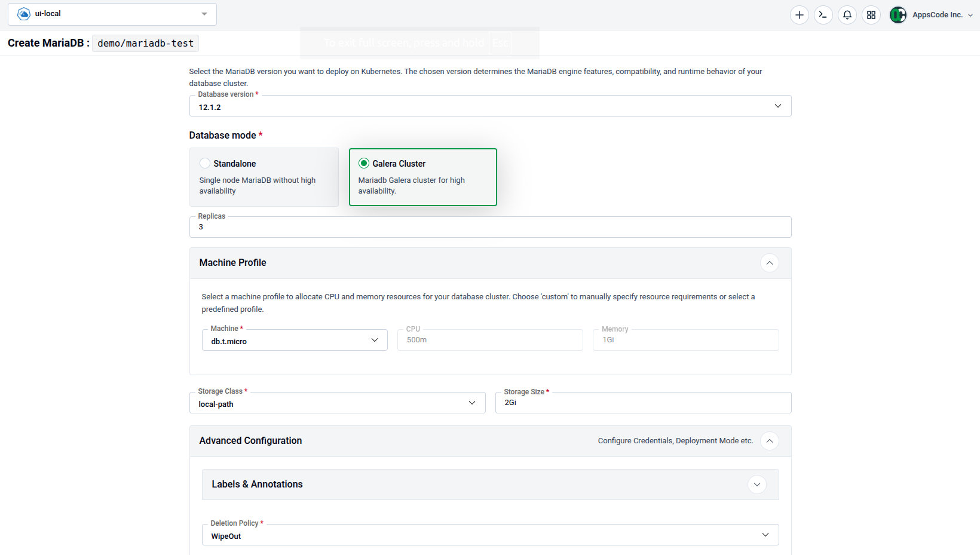The image size is (980, 555).
Task: Open the ui-local cluster selector dropdown
Action: click(112, 14)
